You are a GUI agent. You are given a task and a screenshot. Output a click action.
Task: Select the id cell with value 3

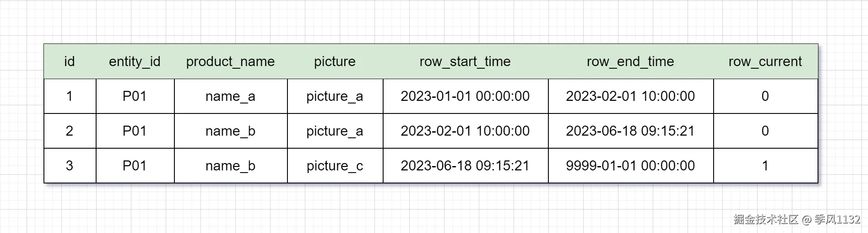70,166
